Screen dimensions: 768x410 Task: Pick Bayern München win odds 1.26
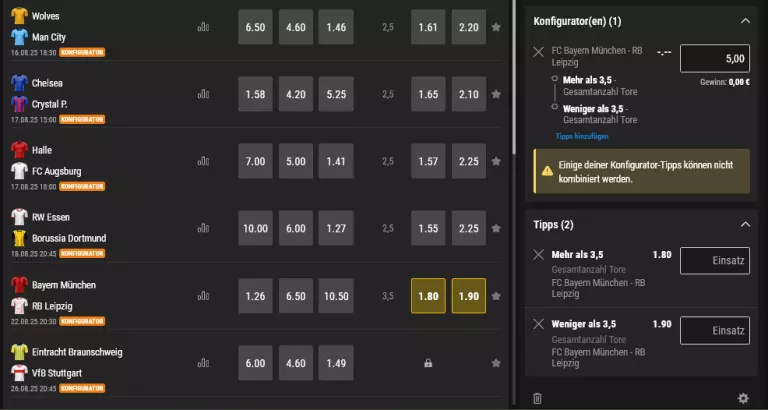[x=255, y=296]
